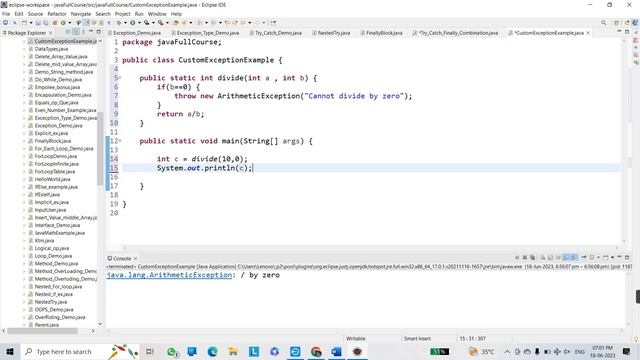Click the Eclipse icon in taskbar
Screen dimensions: 640x360
tap(357, 351)
